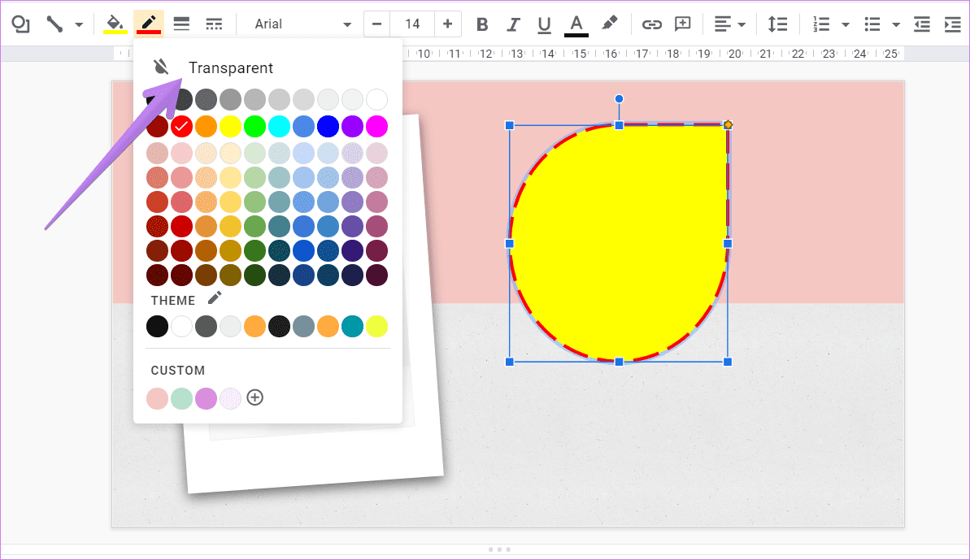Toggle Bold formatting

(482, 24)
